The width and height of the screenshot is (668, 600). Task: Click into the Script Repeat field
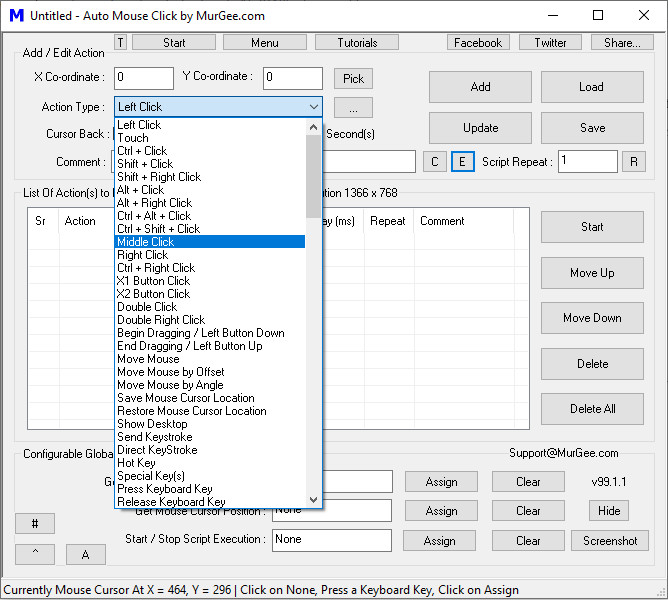587,162
